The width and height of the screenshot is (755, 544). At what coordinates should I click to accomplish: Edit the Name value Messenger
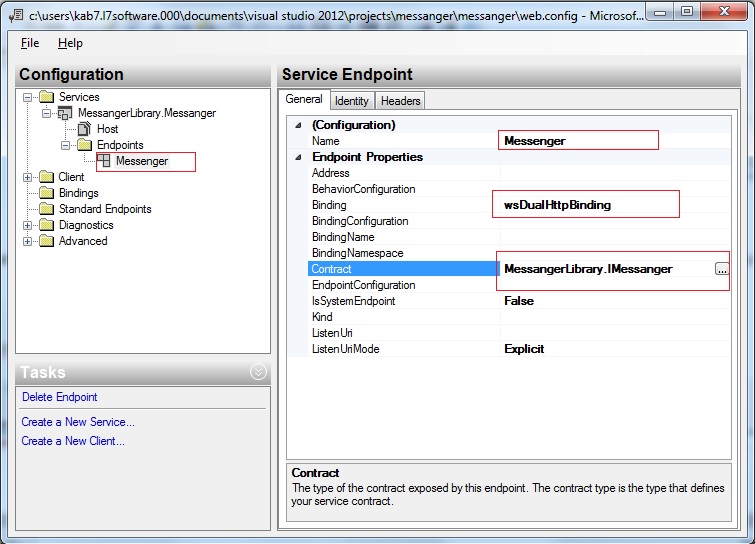(615, 141)
